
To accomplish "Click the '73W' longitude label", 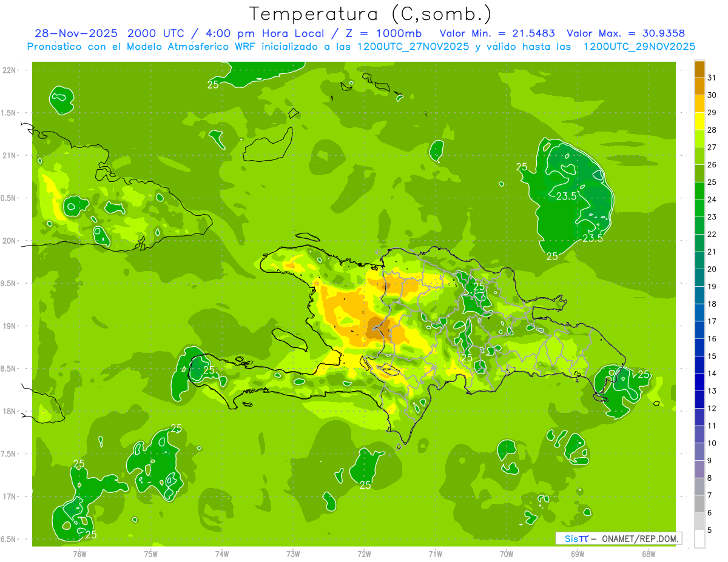I will click(293, 554).
